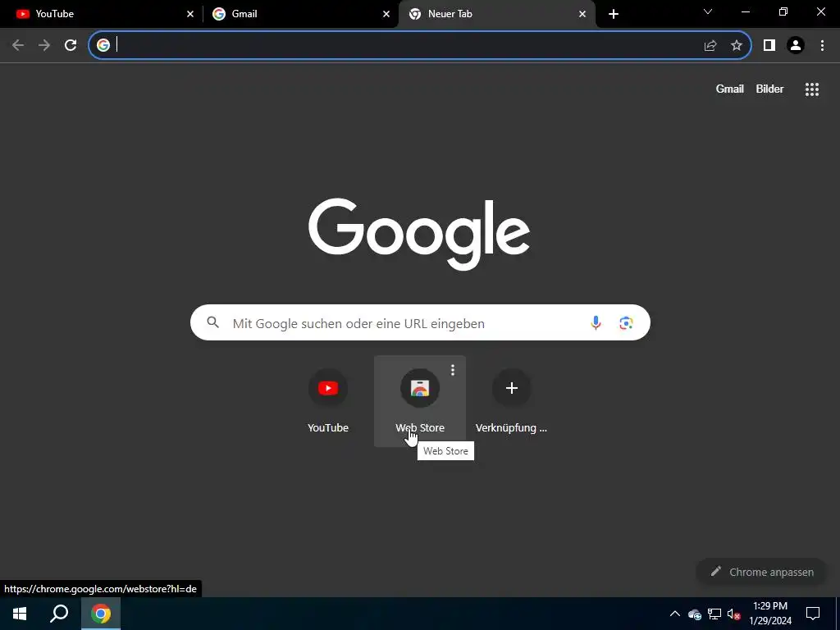840x630 pixels.
Task: Click the browser back arrow
Action: click(18, 46)
